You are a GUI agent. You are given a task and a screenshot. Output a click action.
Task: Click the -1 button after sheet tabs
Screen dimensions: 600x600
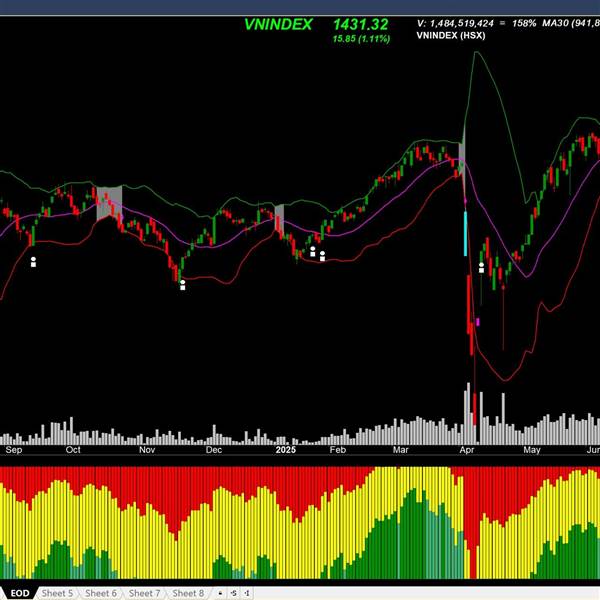point(247,593)
